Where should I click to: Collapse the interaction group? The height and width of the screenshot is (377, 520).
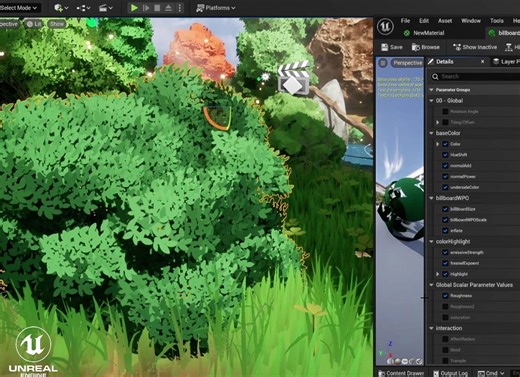pyautogui.click(x=431, y=328)
